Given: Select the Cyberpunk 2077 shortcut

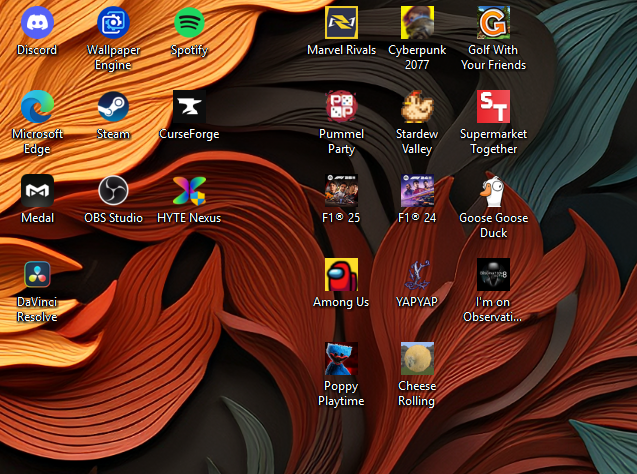Looking at the screenshot, I should pyautogui.click(x=417, y=23).
